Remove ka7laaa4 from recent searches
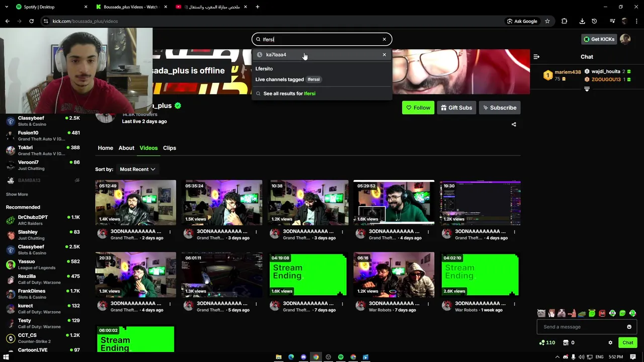 point(384,55)
